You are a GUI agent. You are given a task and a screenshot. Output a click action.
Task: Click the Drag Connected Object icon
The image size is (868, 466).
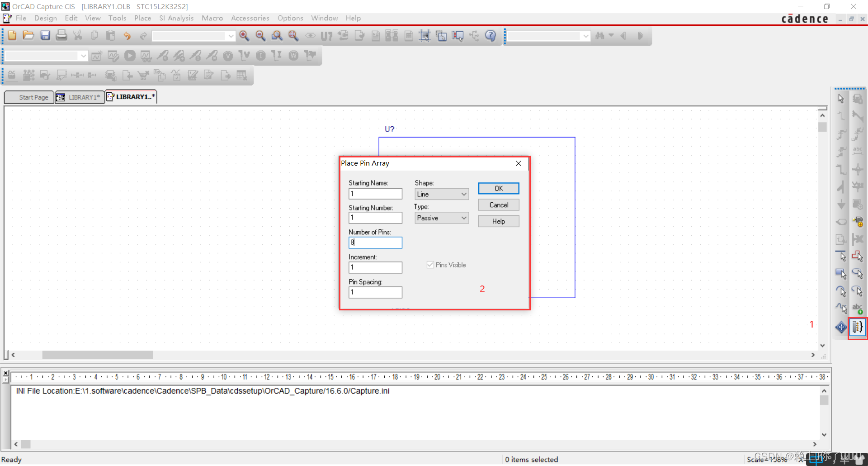pyautogui.click(x=458, y=36)
